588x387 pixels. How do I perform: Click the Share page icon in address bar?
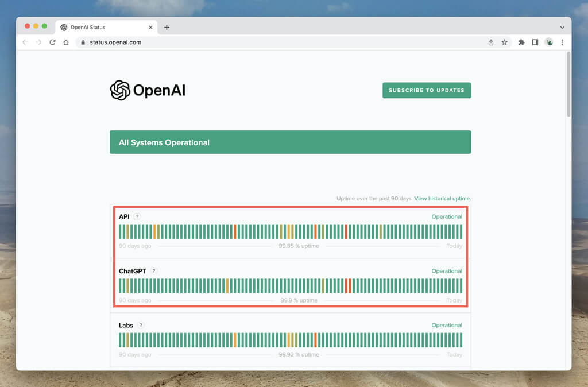click(x=490, y=42)
